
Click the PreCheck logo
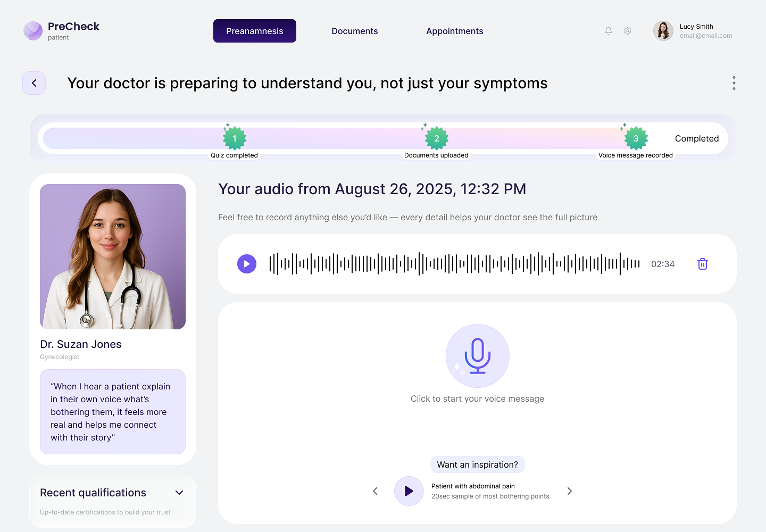tap(33, 31)
